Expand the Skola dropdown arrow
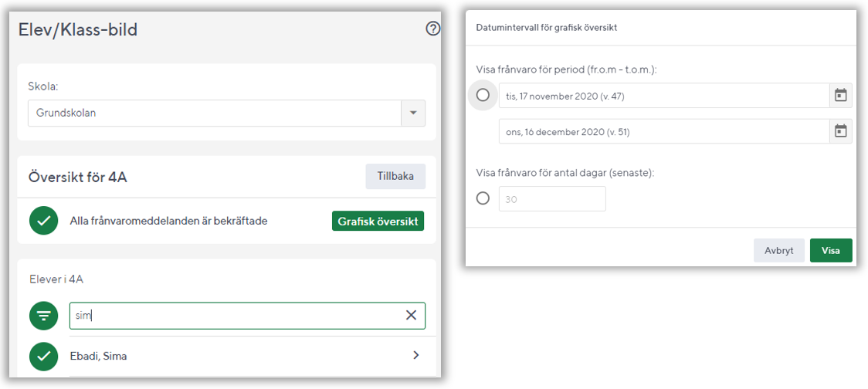The image size is (868, 389). coord(413,113)
